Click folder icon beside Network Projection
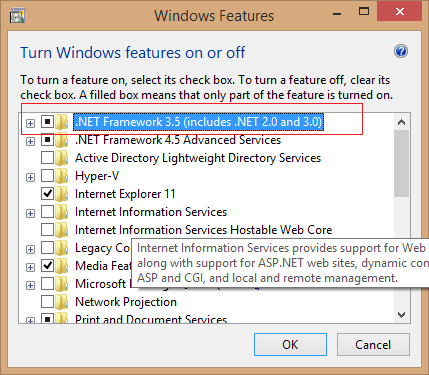Viewport: 429px width, 375px height. pyautogui.click(x=61, y=302)
